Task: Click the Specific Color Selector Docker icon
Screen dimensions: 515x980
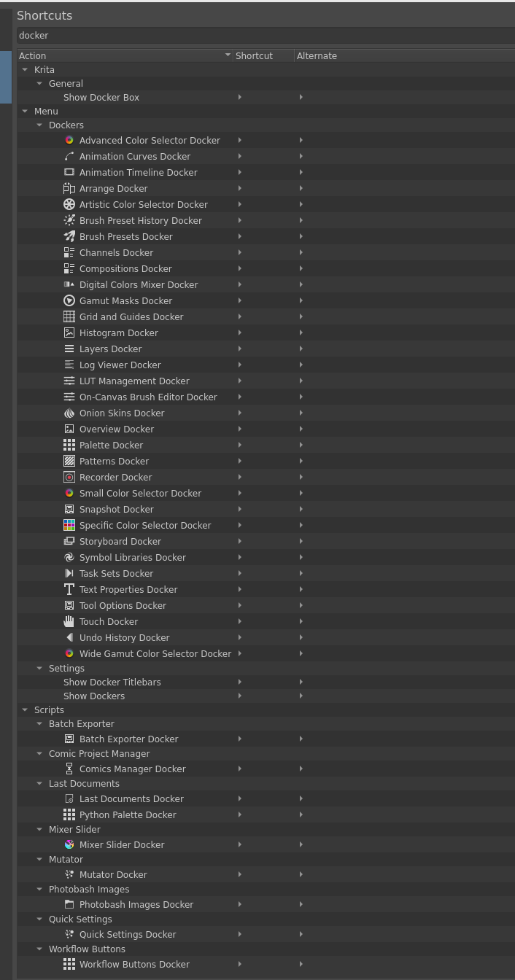Action: pyautogui.click(x=69, y=525)
